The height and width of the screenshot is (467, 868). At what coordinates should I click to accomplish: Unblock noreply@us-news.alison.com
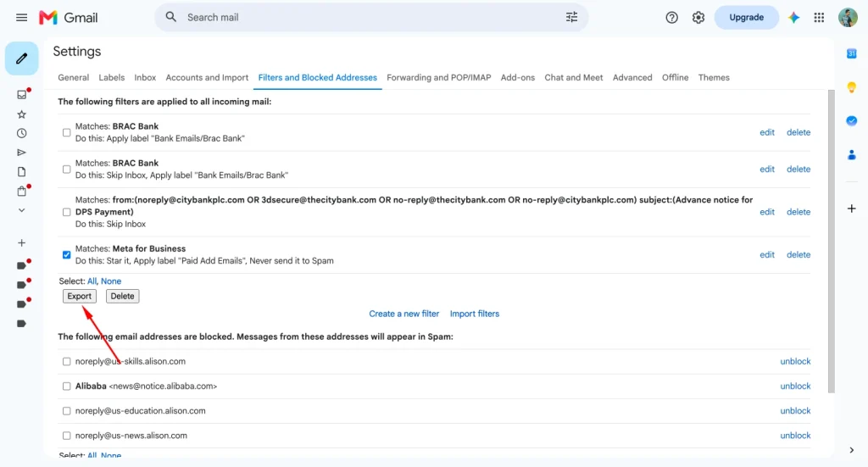pyautogui.click(x=795, y=436)
